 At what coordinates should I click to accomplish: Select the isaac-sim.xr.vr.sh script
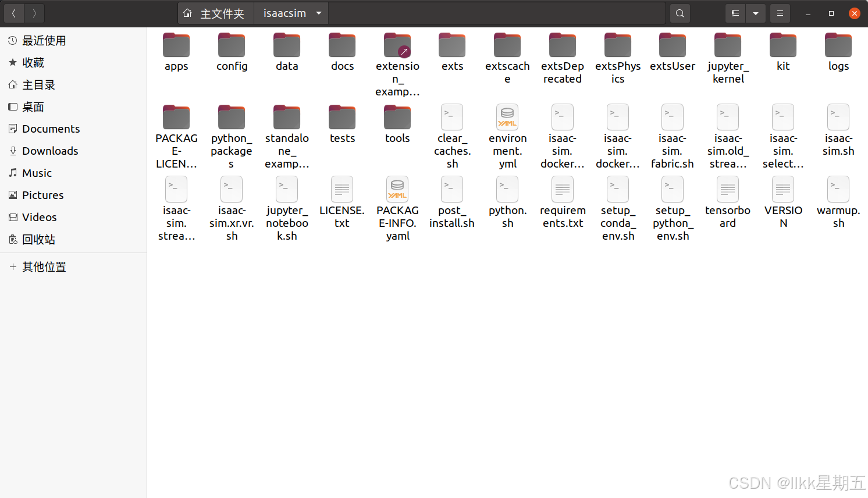click(232, 209)
